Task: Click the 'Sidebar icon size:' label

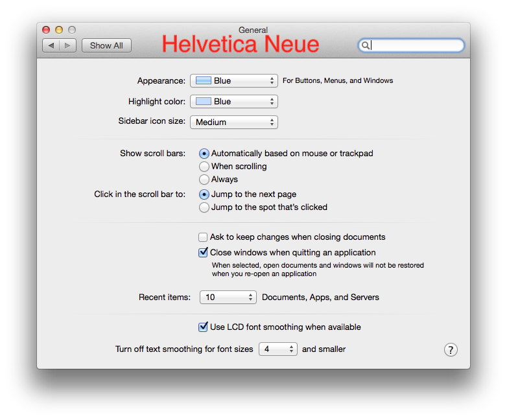Action: point(152,121)
